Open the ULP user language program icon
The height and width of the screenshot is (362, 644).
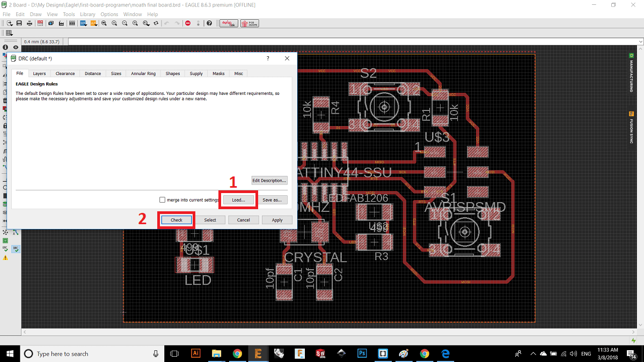[x=93, y=24]
